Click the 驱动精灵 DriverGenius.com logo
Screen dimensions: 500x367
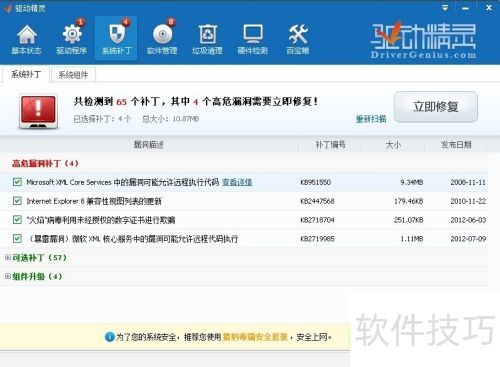tap(423, 40)
